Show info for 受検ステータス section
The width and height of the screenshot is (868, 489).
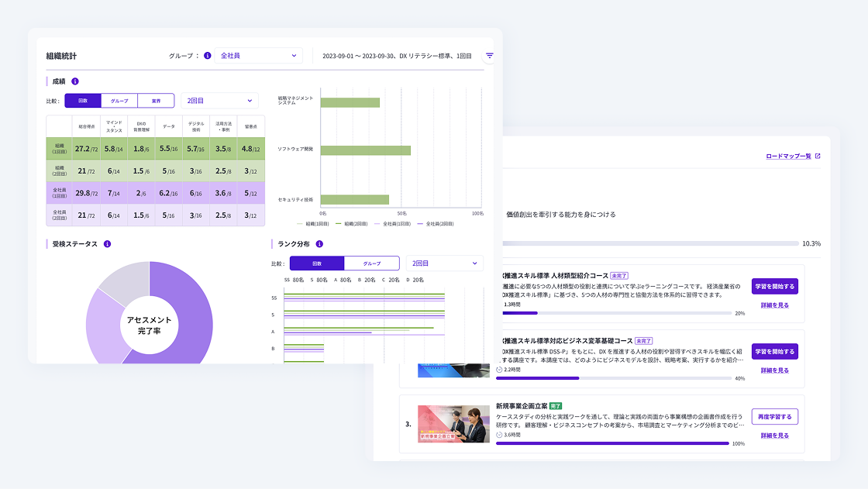[x=108, y=244]
